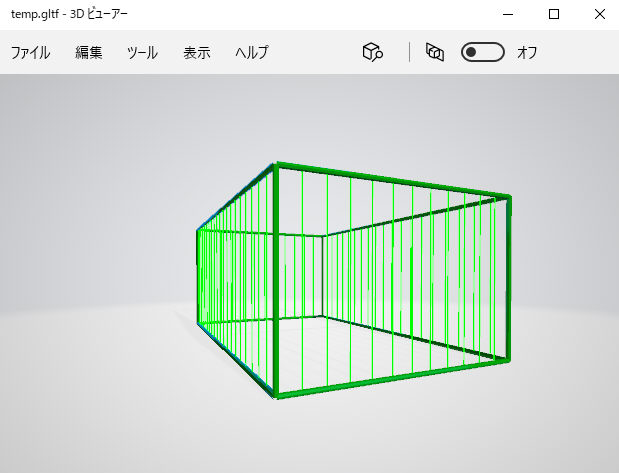Click the thick top edge of the green box
The height and width of the screenshot is (473, 619).
[390, 180]
